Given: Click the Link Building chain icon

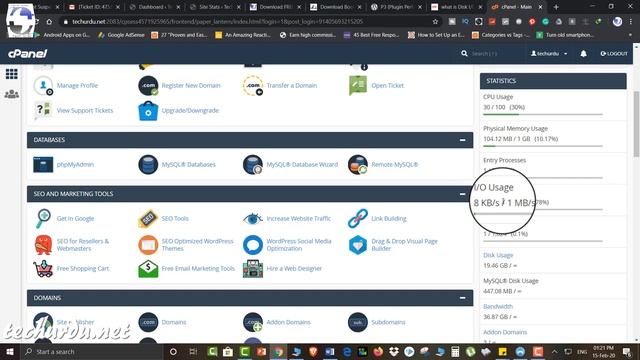Looking at the screenshot, I should pyautogui.click(x=358, y=219).
